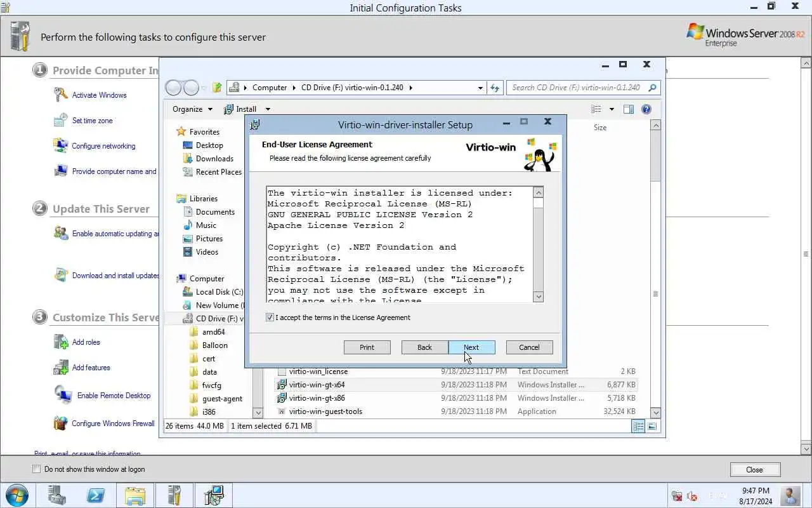812x508 pixels.
Task: Select Recent Places in navigation pane
Action: click(218, 172)
